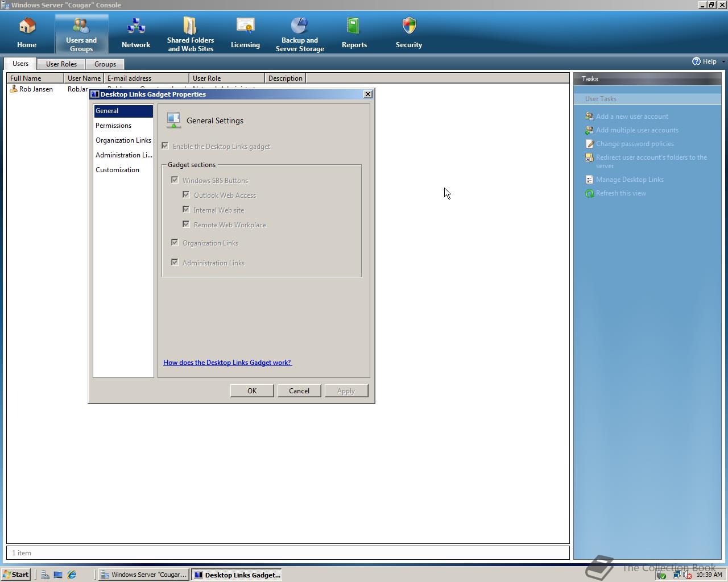Click the Help question mark icon
Screen dimensions: 728x582
click(x=696, y=61)
